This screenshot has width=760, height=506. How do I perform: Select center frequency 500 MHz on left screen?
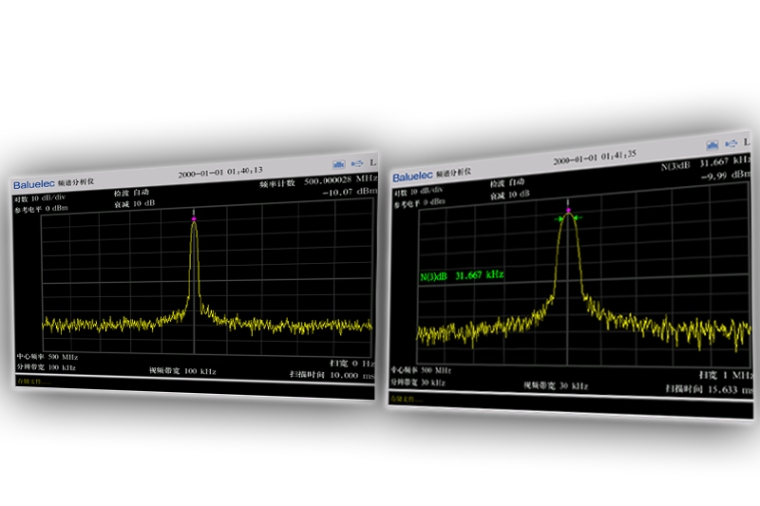48,356
